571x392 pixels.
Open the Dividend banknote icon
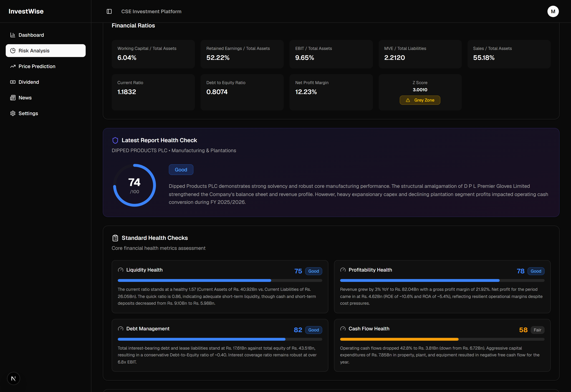tap(13, 82)
